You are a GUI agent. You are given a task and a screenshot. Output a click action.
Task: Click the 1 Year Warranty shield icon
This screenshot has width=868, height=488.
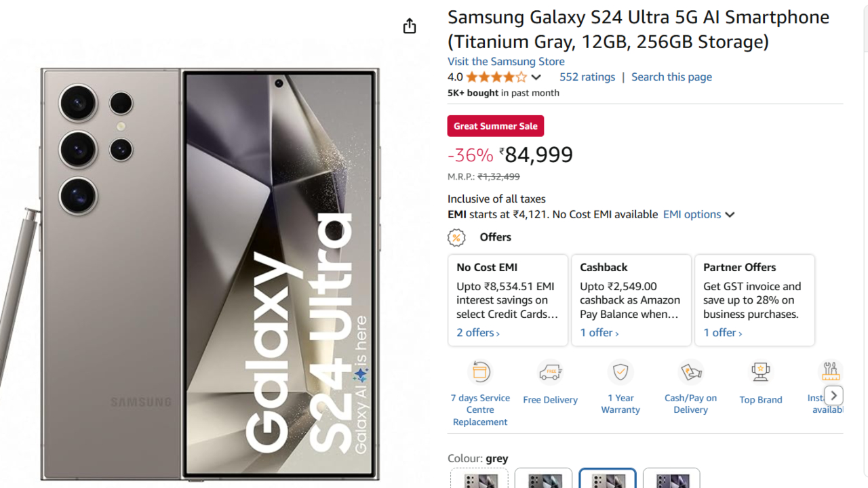pyautogui.click(x=620, y=371)
